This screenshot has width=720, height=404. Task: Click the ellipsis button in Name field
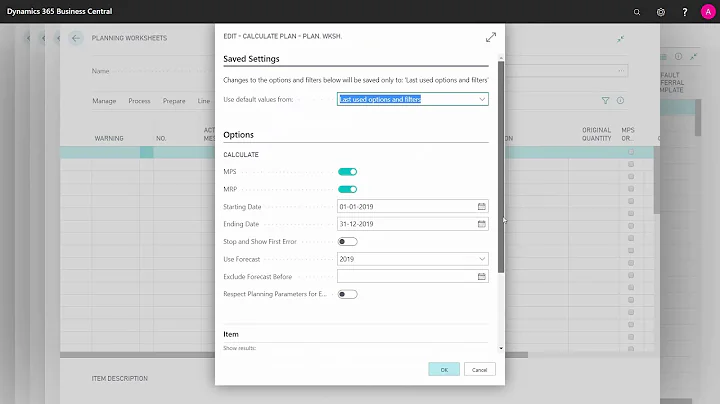tap(621, 71)
